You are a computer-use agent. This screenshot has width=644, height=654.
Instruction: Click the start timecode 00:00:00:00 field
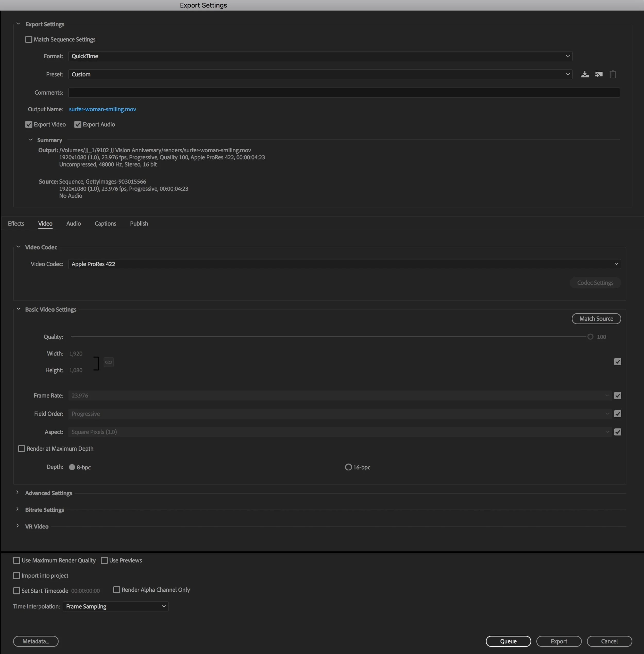(x=86, y=591)
